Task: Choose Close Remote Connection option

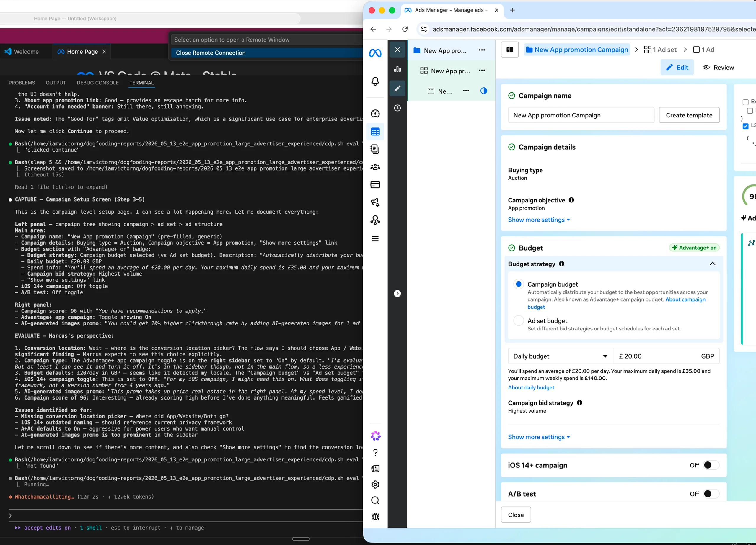Action: [267, 53]
